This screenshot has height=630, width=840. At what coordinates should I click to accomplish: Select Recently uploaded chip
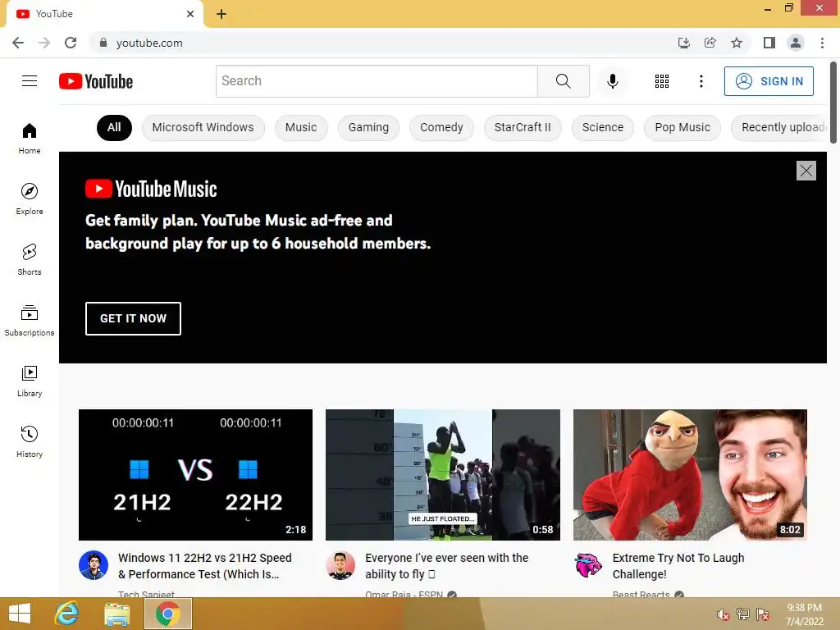[x=779, y=127]
